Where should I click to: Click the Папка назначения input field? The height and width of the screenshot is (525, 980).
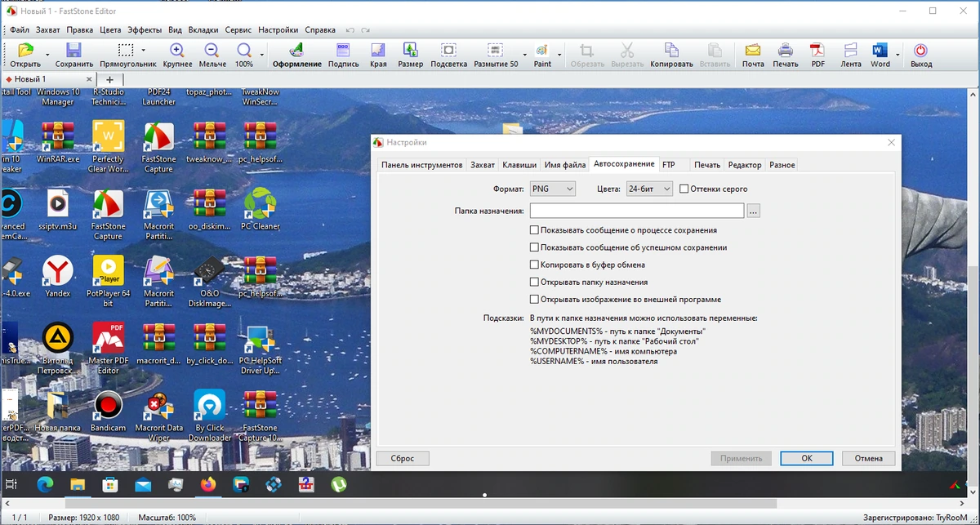click(637, 211)
